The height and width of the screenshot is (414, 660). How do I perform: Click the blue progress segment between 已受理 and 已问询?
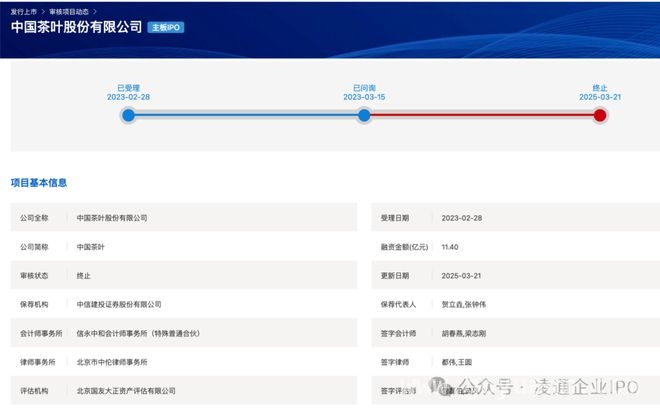tap(246, 115)
